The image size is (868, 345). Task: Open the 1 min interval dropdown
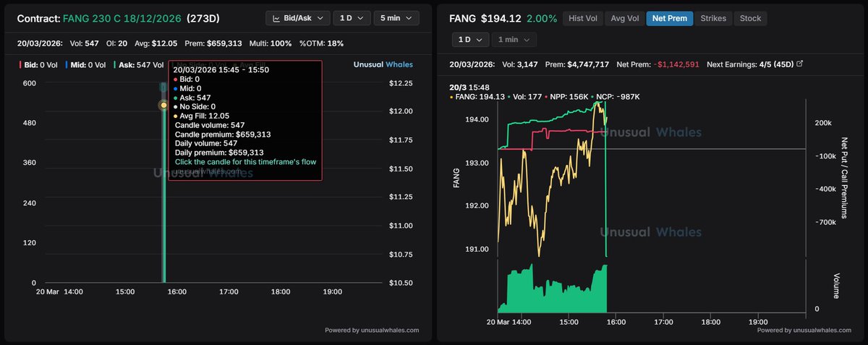[515, 40]
